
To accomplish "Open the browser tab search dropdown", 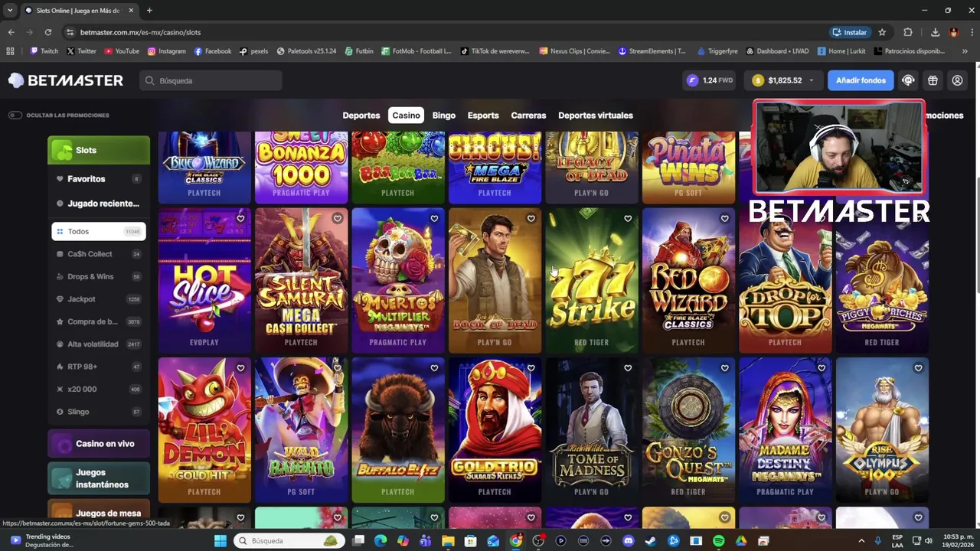I will point(10,10).
